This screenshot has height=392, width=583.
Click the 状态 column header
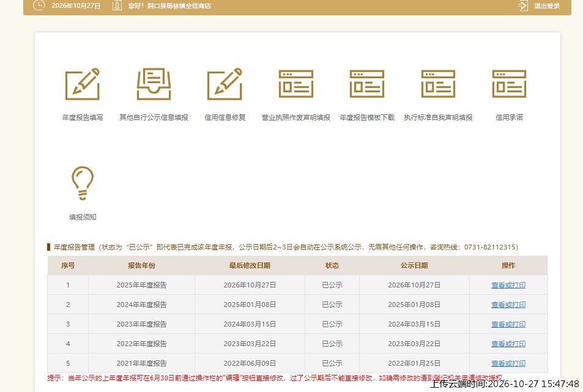[332, 265]
